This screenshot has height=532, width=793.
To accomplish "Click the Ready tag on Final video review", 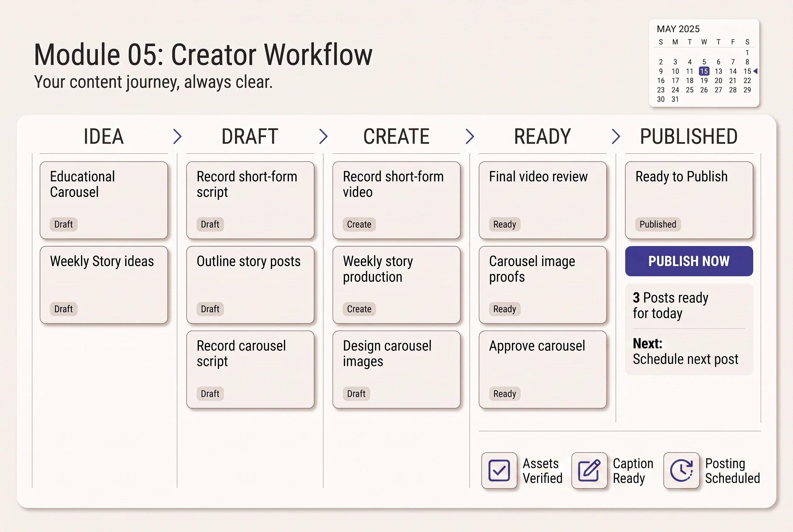I will pos(505,224).
